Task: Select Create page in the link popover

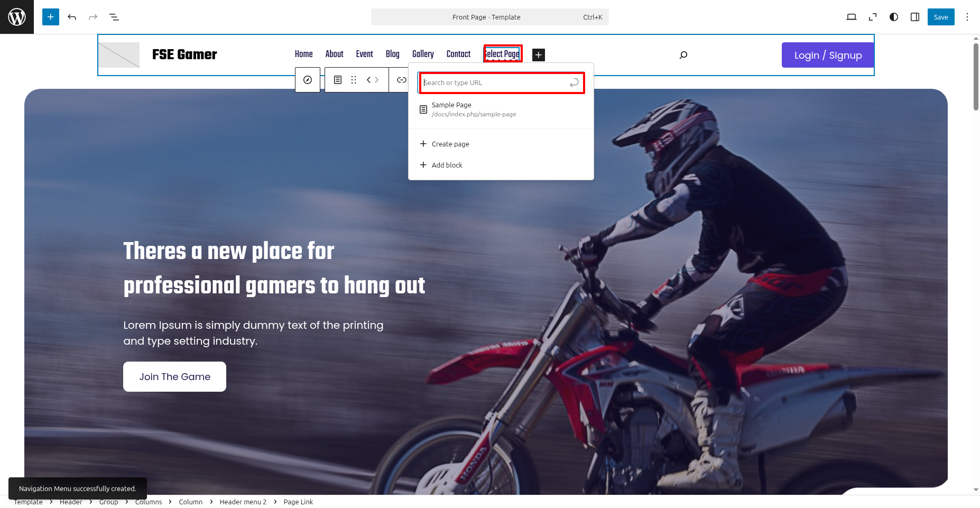Action: click(x=450, y=144)
